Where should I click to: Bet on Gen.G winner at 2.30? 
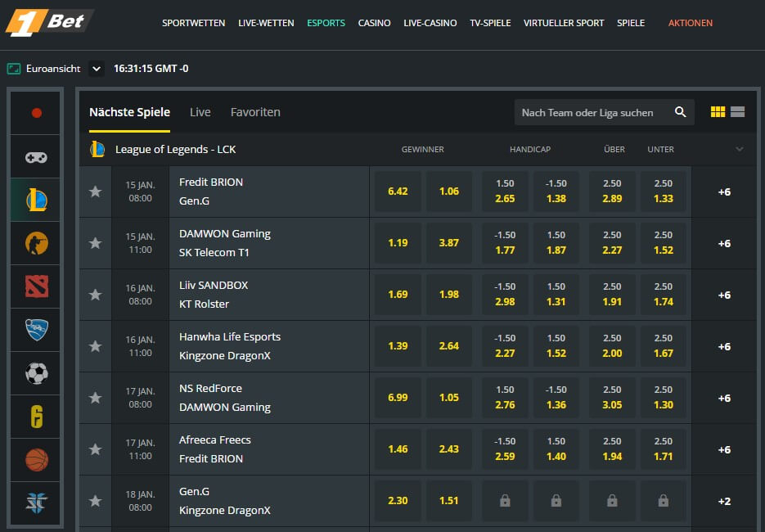pos(398,501)
